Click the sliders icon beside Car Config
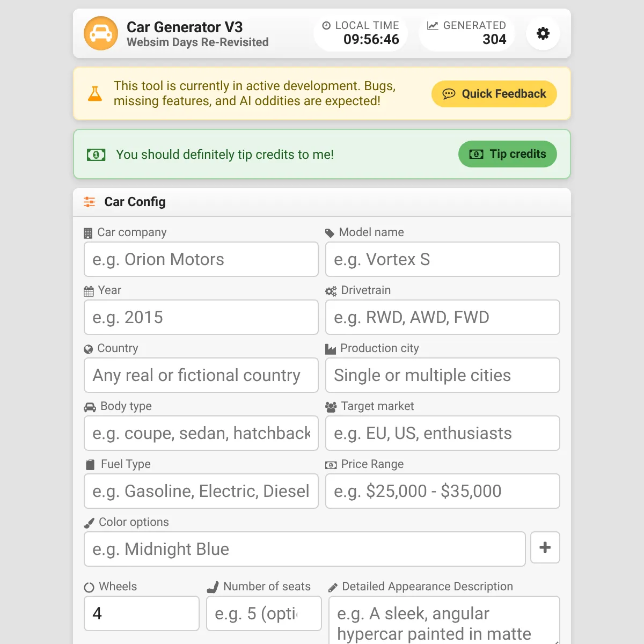The height and width of the screenshot is (644, 644). [89, 202]
